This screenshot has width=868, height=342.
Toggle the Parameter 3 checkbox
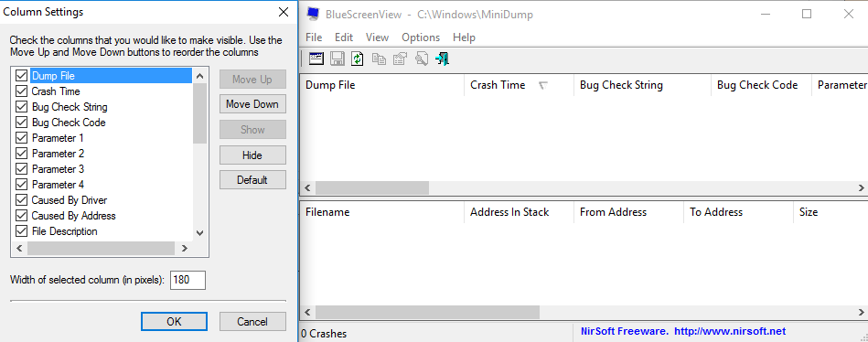coord(22,169)
